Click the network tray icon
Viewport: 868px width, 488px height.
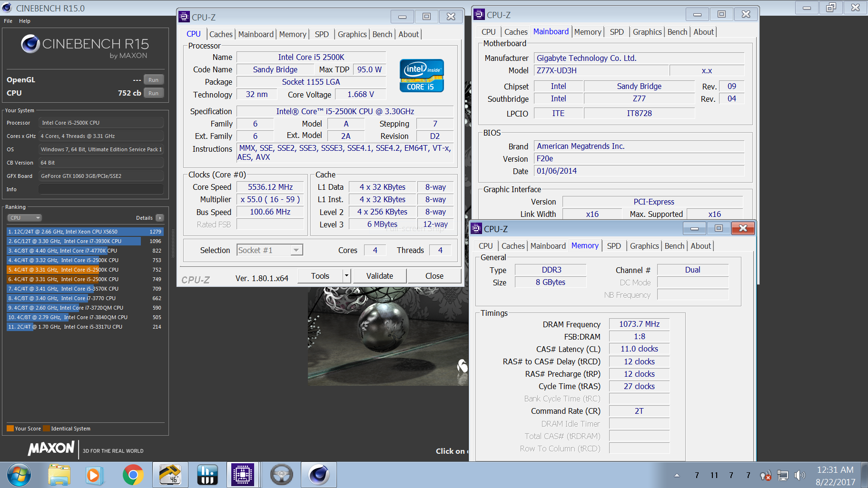[x=783, y=475]
